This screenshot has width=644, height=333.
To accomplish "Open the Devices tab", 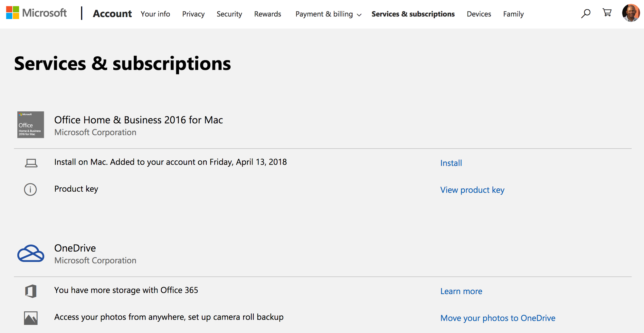I will click(x=479, y=14).
